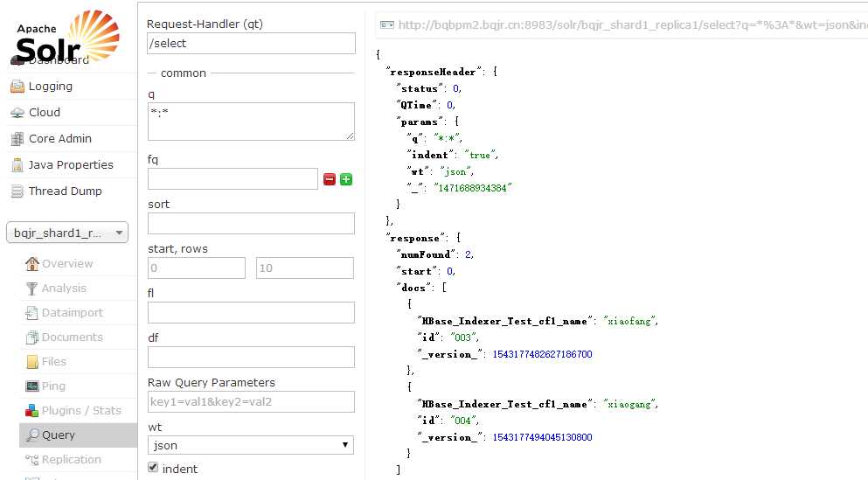The height and width of the screenshot is (480, 868).
Task: Open Java Properties menu item
Action: click(x=71, y=165)
